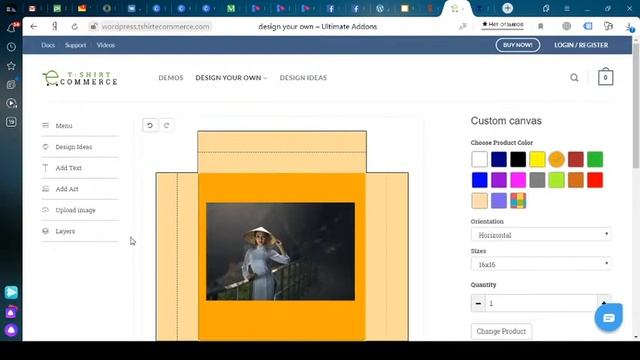640x360 pixels.
Task: Choose the black product color
Action: point(518,159)
